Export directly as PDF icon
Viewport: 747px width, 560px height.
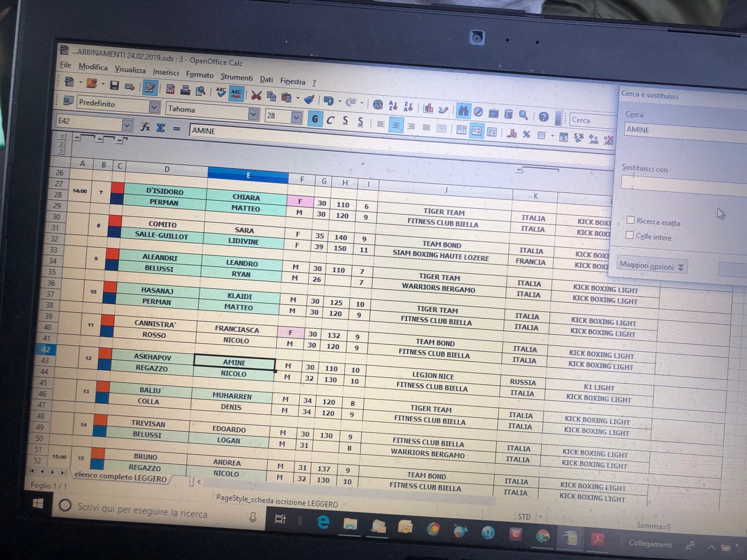coord(170,89)
